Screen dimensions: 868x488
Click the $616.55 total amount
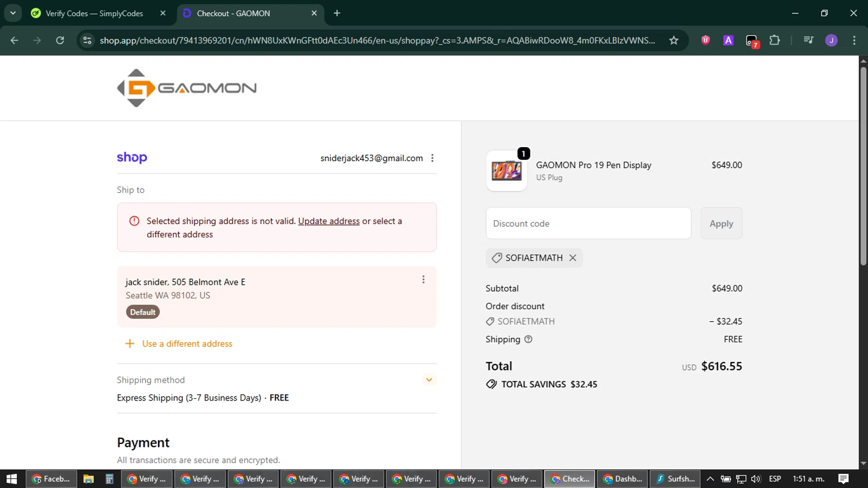click(x=722, y=366)
